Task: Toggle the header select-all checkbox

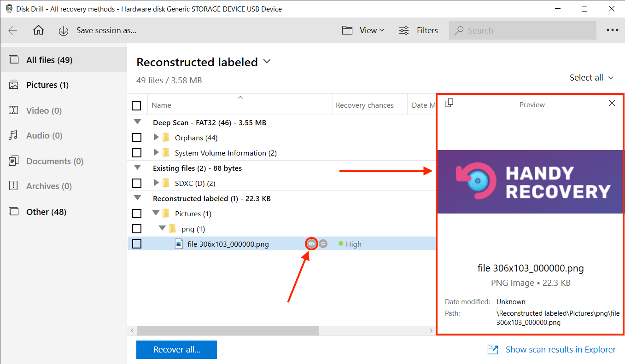Action: coord(136,106)
